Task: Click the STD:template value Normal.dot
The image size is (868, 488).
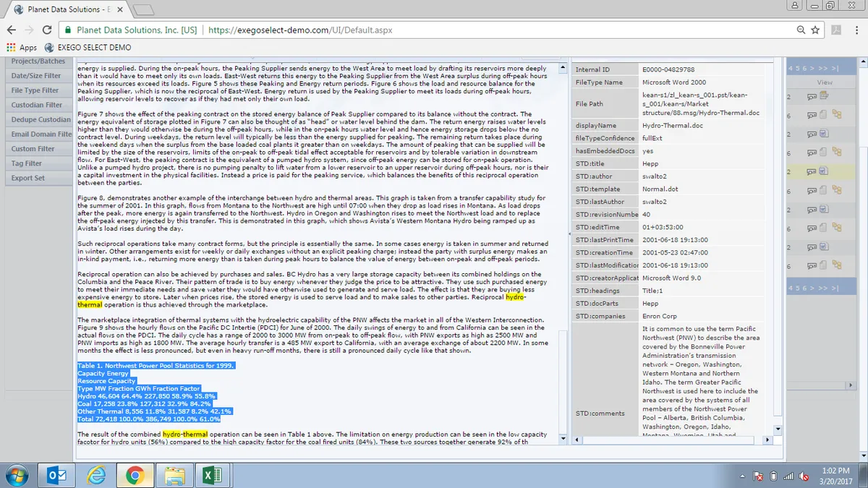Action: tap(660, 189)
